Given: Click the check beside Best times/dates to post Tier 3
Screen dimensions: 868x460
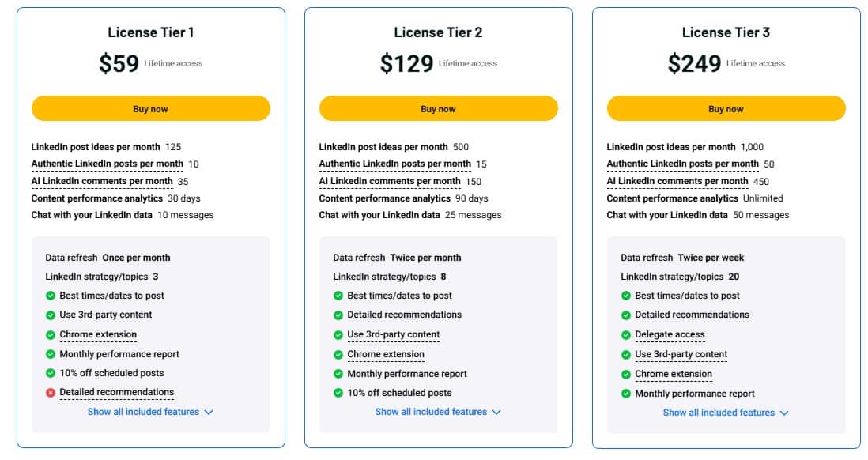Looking at the screenshot, I should [x=628, y=296].
